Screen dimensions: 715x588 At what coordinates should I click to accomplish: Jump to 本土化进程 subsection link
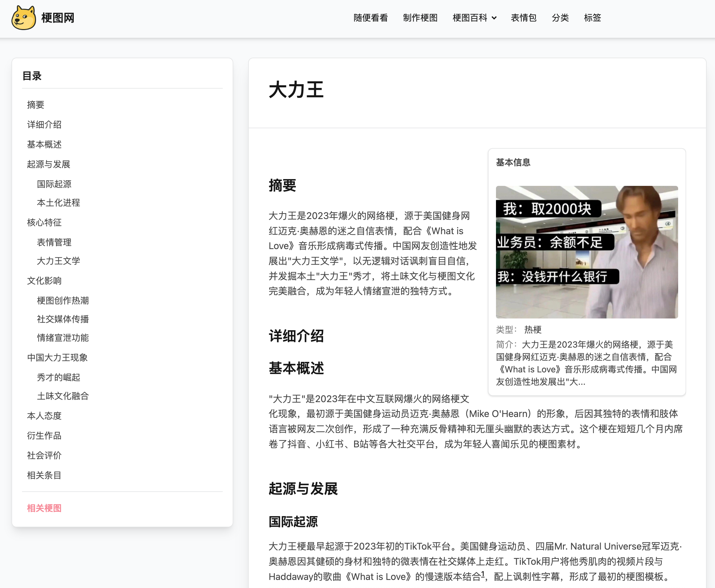click(x=59, y=203)
